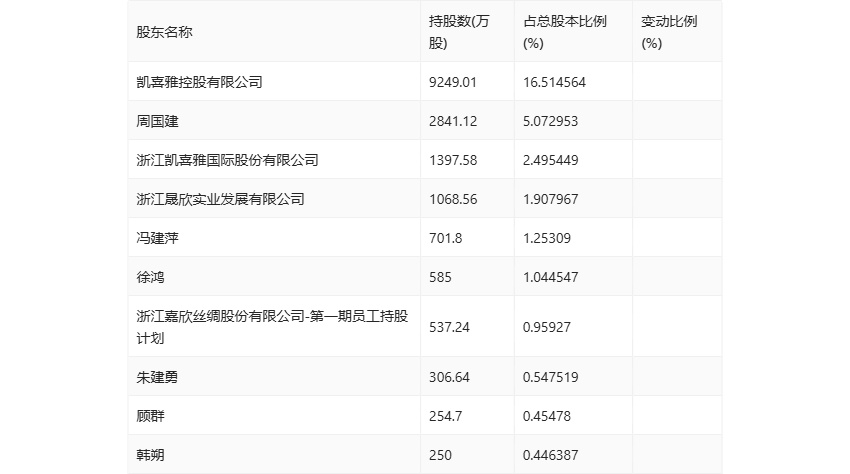Click percentage 1.25309
This screenshot has height=474, width=850.
point(546,238)
